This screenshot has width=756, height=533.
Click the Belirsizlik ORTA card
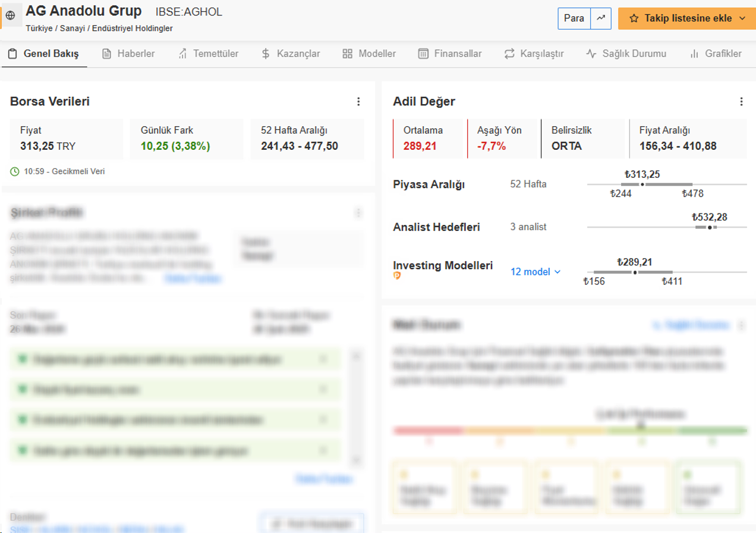click(584, 139)
